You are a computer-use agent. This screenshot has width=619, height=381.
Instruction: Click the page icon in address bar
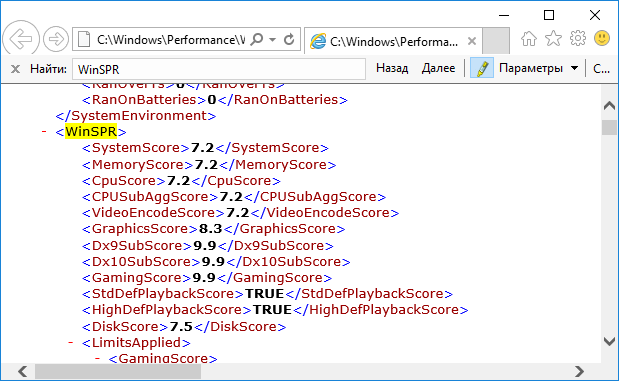pos(84,39)
